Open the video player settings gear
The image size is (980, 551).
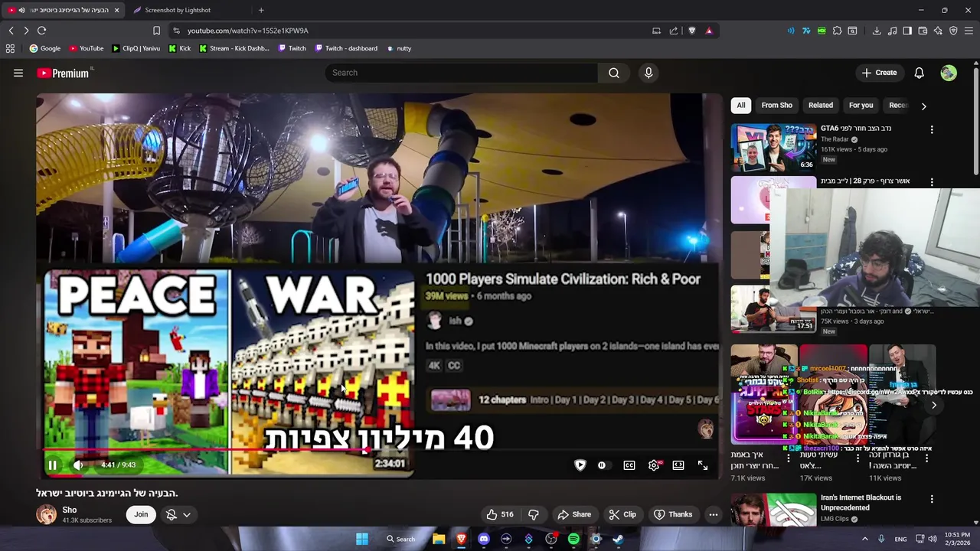(654, 465)
